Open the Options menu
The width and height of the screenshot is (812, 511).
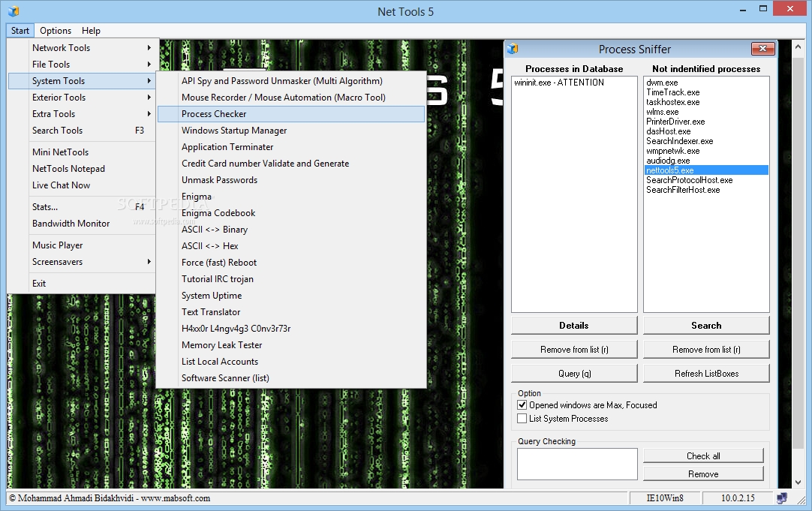click(x=56, y=31)
